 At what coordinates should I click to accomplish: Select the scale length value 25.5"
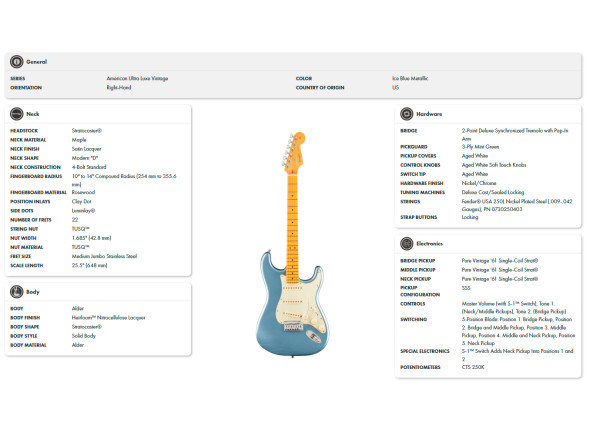tap(89, 265)
